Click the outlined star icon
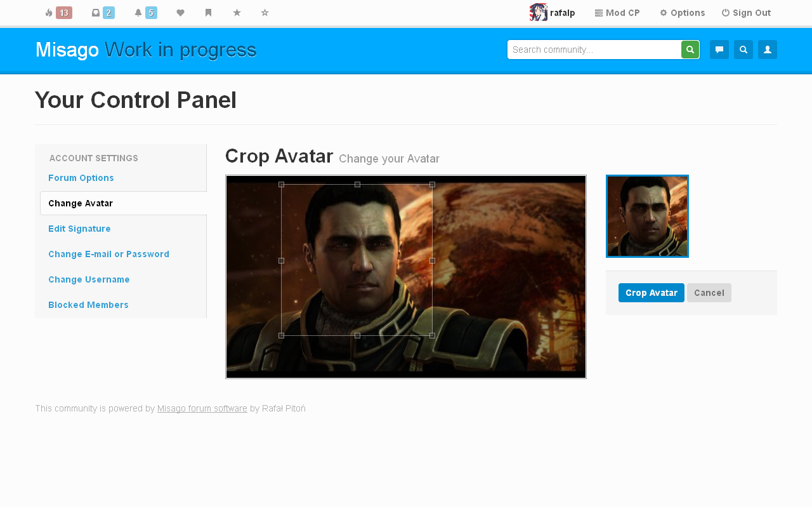This screenshot has width=812, height=508. (x=265, y=13)
